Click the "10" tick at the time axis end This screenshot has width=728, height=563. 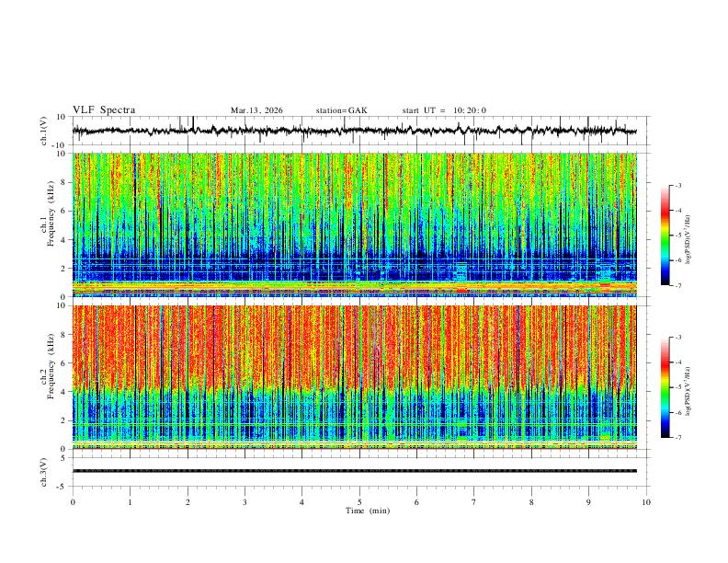[x=646, y=502]
